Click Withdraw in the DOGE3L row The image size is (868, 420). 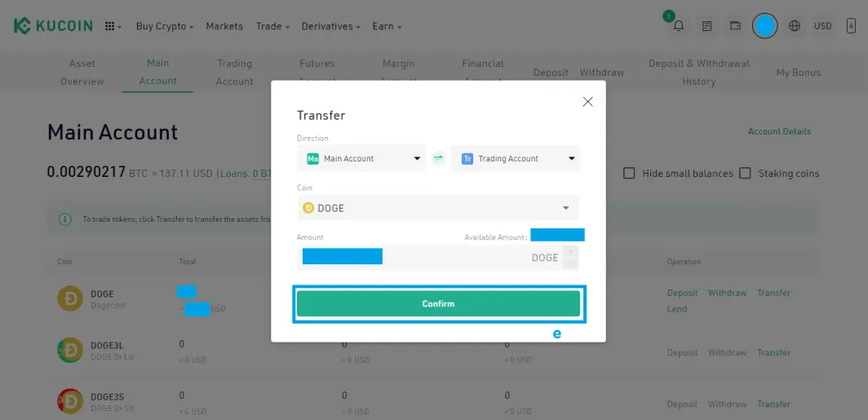pos(728,352)
